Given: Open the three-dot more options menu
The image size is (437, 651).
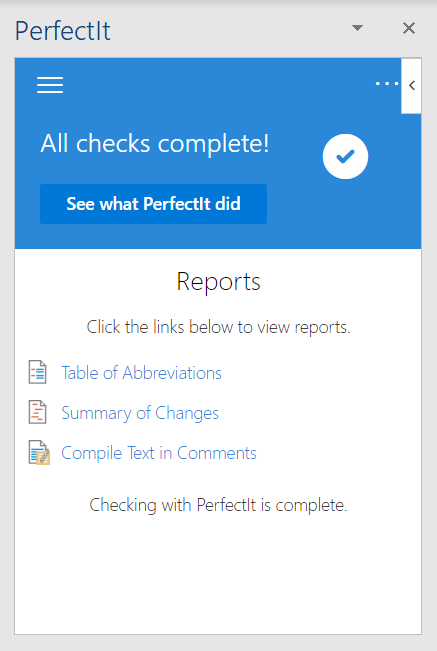Looking at the screenshot, I should pyautogui.click(x=387, y=83).
